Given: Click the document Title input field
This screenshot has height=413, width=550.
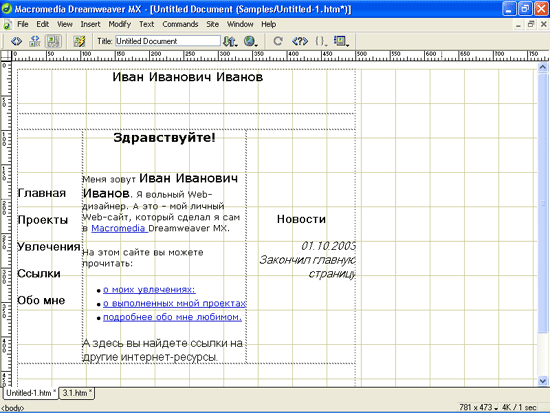Looking at the screenshot, I should 168,41.
